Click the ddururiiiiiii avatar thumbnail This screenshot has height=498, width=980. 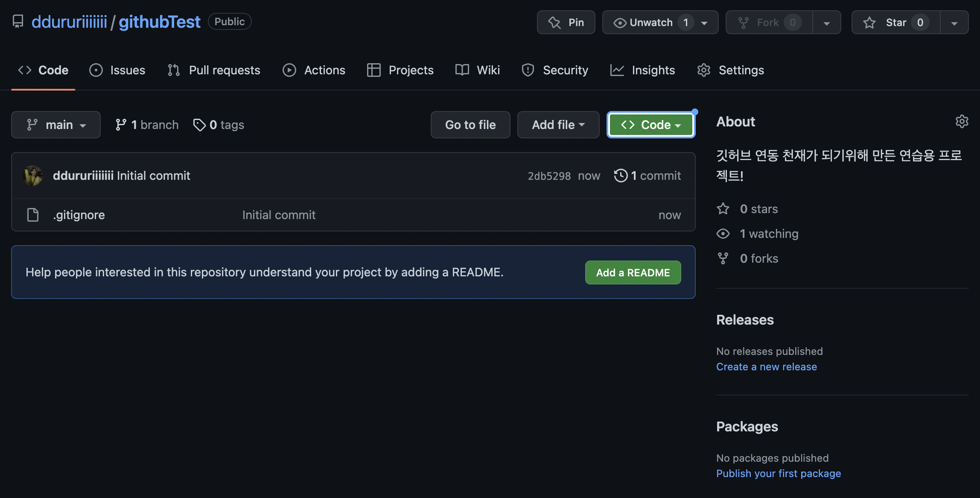tap(33, 176)
